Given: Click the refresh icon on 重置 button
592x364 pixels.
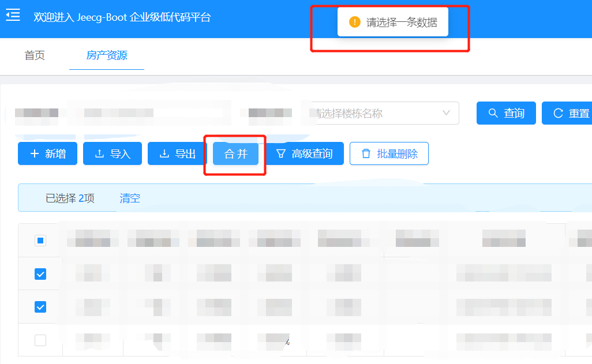Looking at the screenshot, I should (x=558, y=113).
